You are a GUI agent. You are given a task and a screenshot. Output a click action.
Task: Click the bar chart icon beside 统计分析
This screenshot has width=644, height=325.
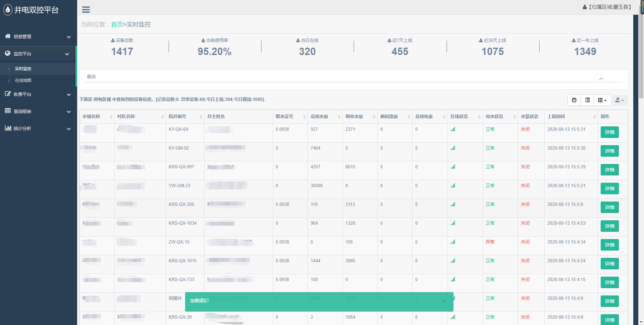point(8,128)
